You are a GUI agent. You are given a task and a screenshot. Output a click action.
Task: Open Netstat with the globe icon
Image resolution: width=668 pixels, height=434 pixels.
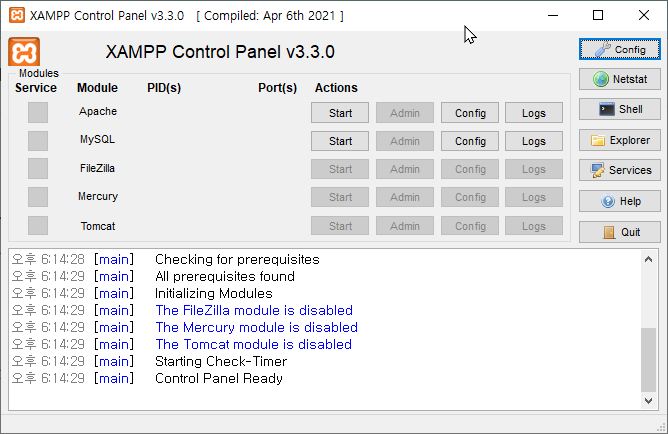(619, 79)
